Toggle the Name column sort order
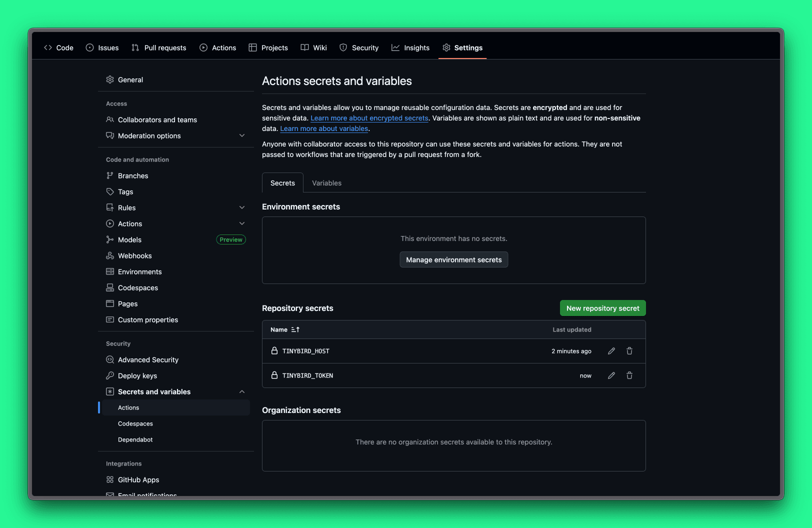The height and width of the screenshot is (528, 812). [295, 329]
